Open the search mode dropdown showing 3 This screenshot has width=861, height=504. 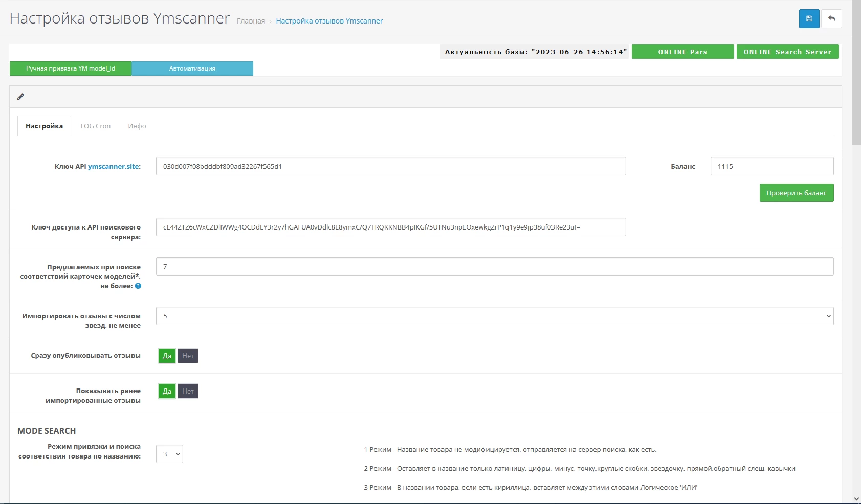[169, 454]
